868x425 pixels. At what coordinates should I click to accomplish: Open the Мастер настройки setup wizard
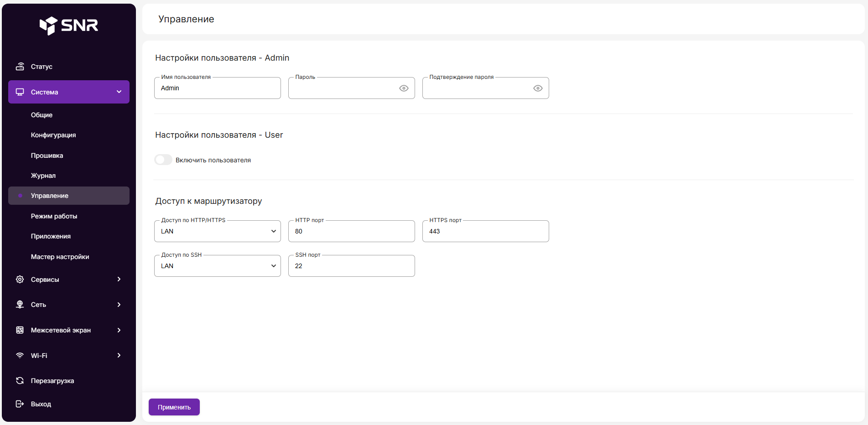[60, 257]
